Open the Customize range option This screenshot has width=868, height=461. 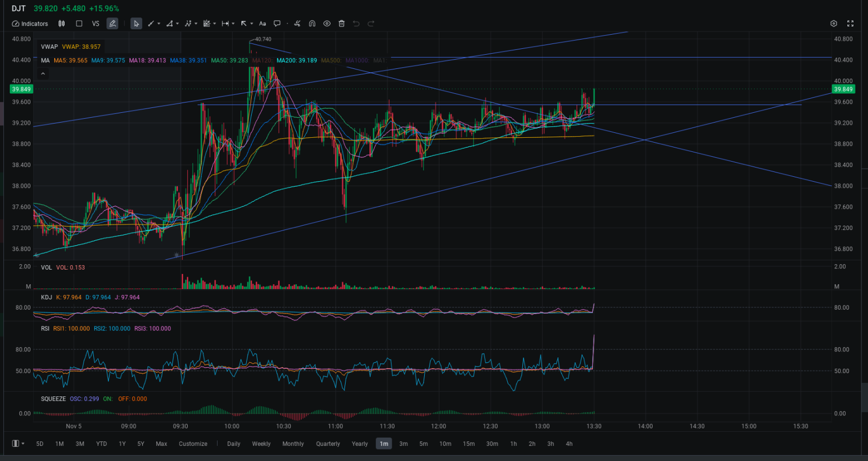click(193, 444)
